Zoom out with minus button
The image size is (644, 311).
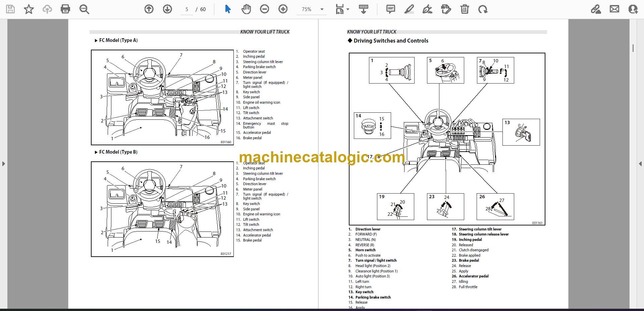pyautogui.click(x=265, y=9)
